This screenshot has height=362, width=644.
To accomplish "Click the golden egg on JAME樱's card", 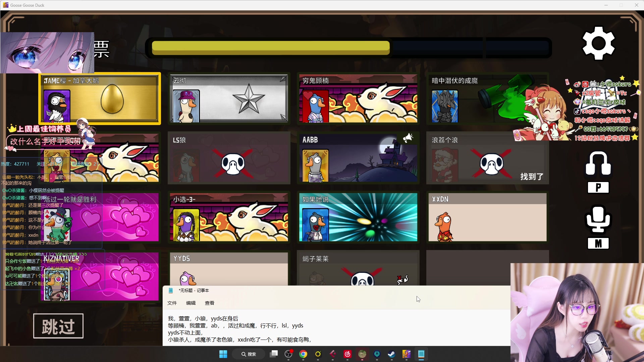I will pyautogui.click(x=112, y=99).
